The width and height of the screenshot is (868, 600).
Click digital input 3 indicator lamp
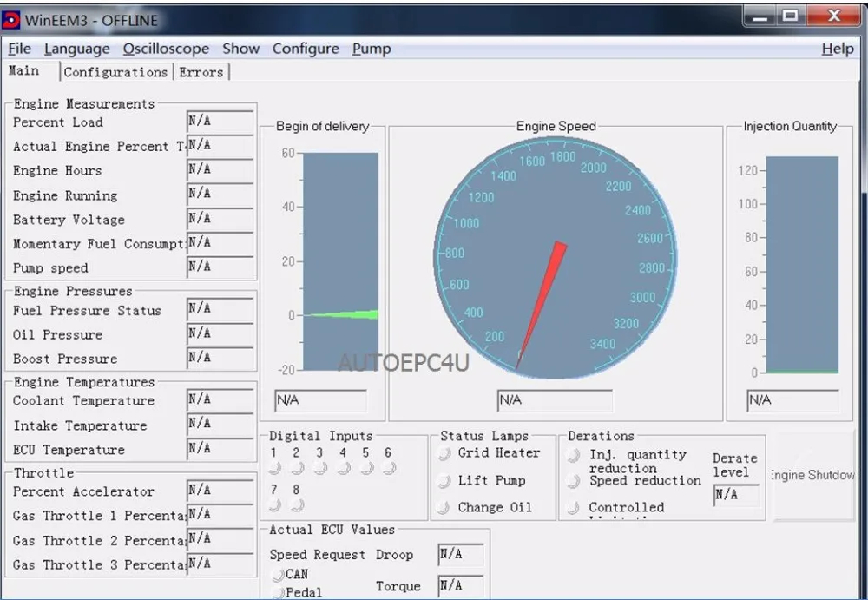pyautogui.click(x=320, y=468)
